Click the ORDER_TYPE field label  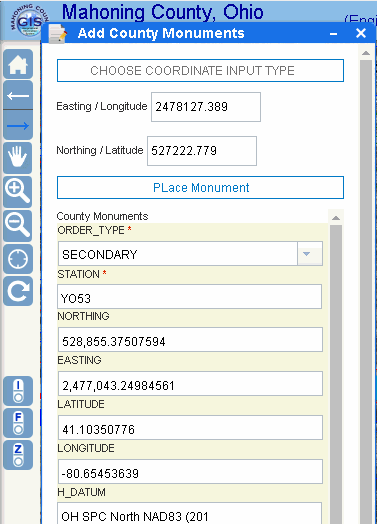click(x=91, y=230)
